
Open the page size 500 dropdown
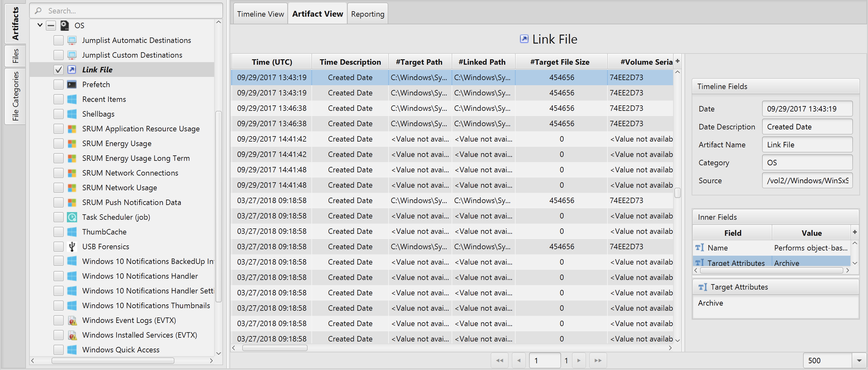[859, 360]
